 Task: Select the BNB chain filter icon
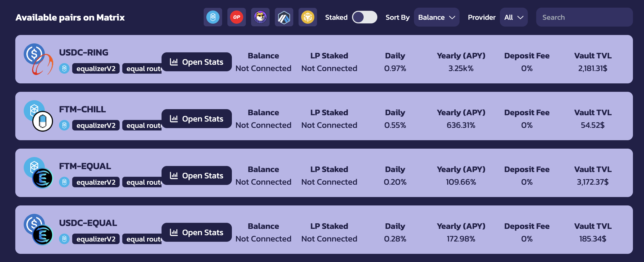(308, 17)
